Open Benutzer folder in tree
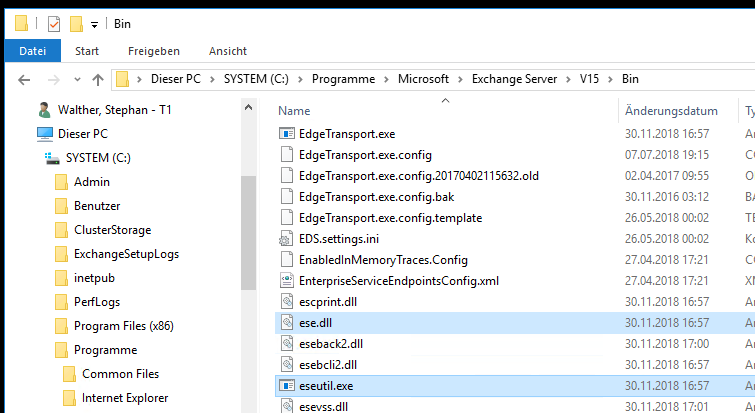The width and height of the screenshot is (755, 413). pos(97,206)
